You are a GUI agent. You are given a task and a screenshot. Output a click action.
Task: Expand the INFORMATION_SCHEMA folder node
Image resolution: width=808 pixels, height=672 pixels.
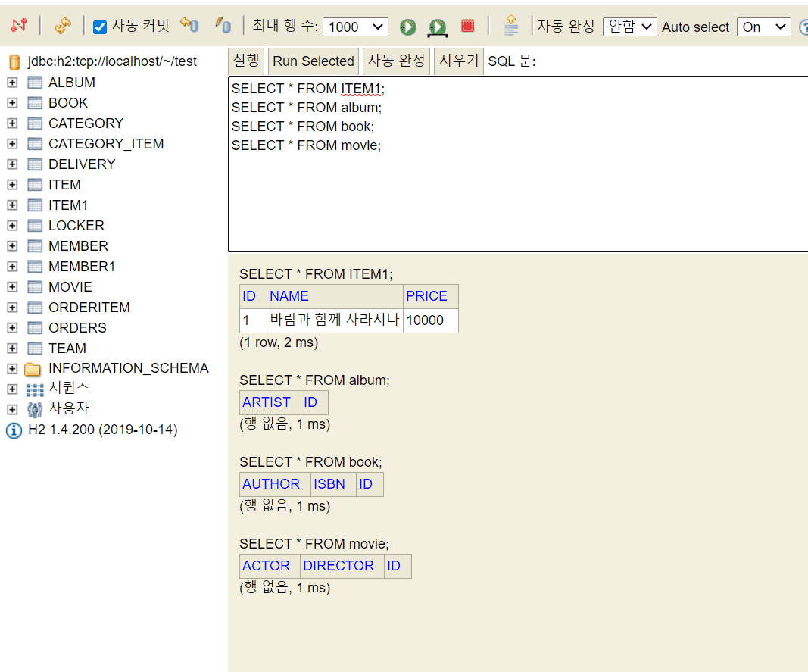pos(12,369)
